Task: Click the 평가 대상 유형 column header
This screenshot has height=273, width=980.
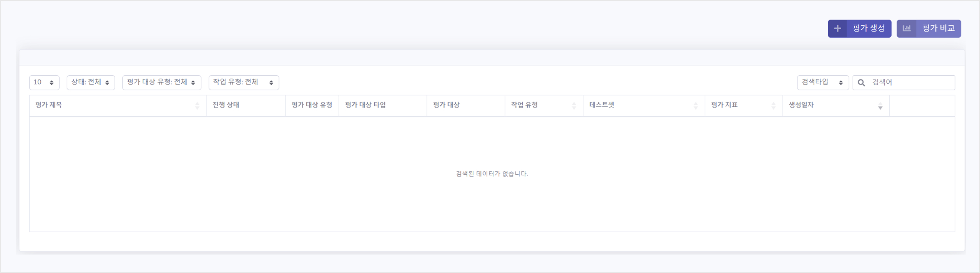Action: tap(312, 106)
